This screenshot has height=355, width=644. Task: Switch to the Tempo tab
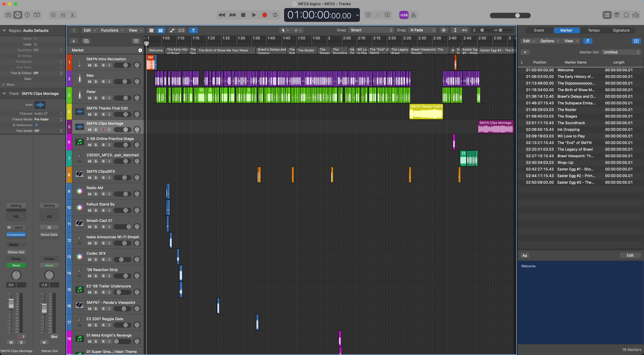(594, 30)
